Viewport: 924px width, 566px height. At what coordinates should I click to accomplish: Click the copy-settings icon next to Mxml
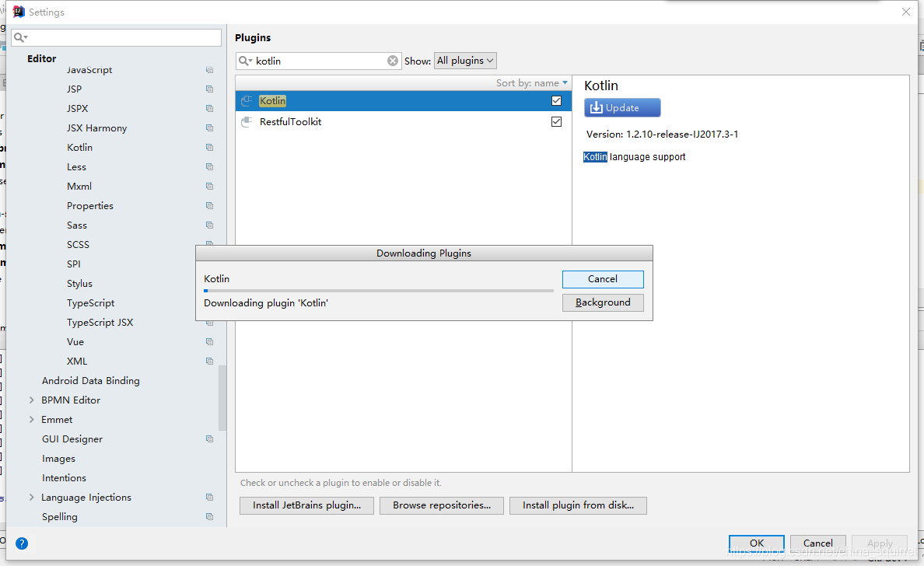click(x=209, y=186)
